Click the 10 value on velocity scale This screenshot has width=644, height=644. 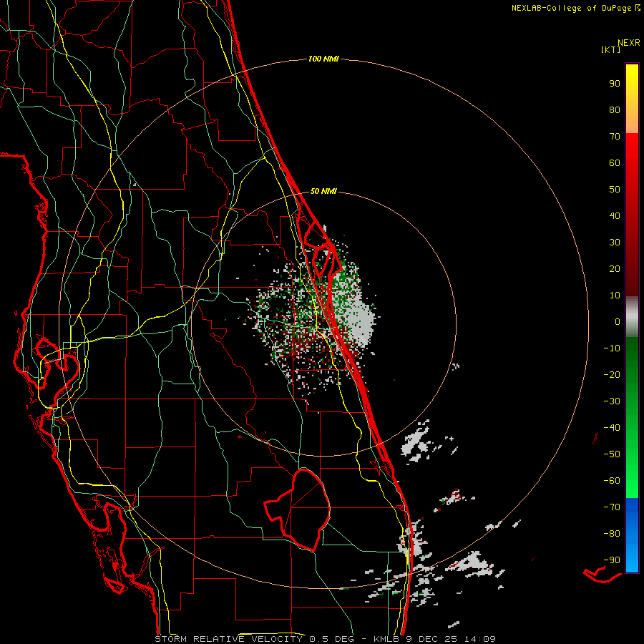tap(615, 296)
